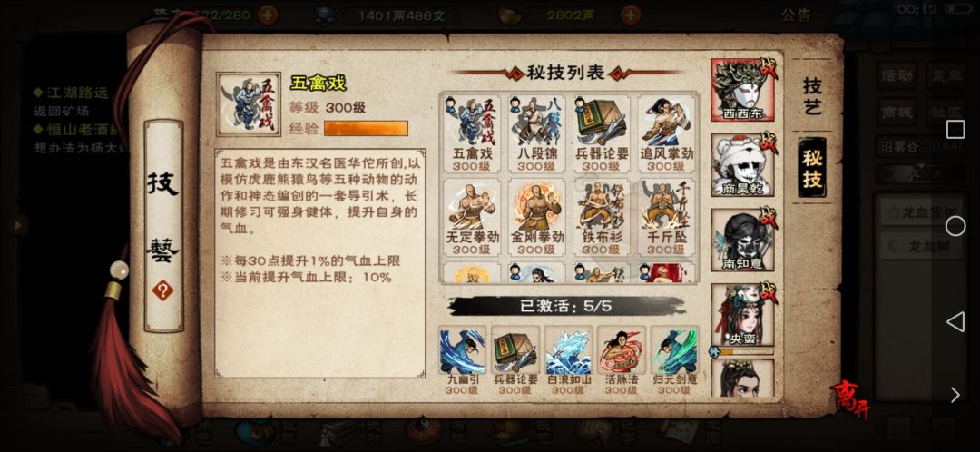Screen dimensions: 980x452
Task: Select character 央鸾 portrait
Action: pyautogui.click(x=742, y=315)
